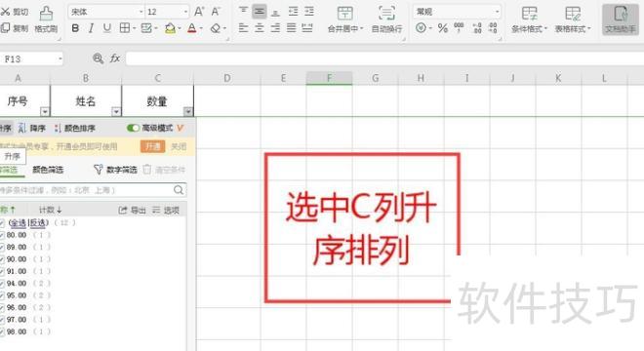Open Options (选项) in filter list header
The image size is (644, 351).
pyautogui.click(x=166, y=211)
